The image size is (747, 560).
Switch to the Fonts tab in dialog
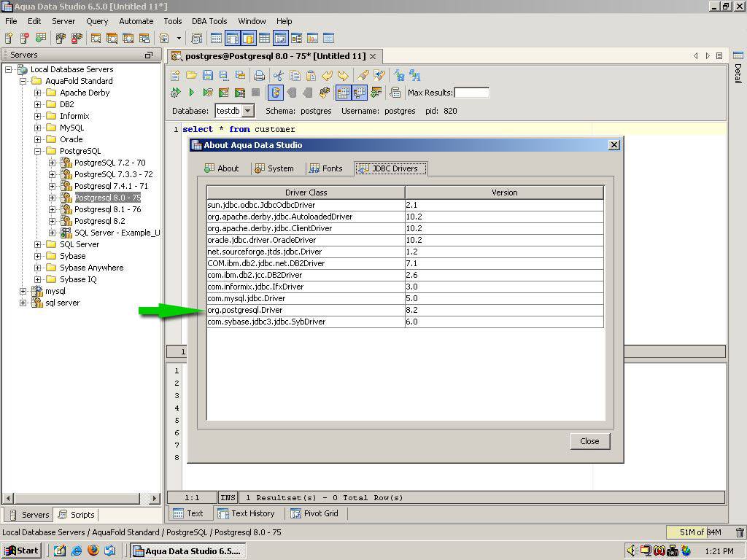pyautogui.click(x=326, y=168)
